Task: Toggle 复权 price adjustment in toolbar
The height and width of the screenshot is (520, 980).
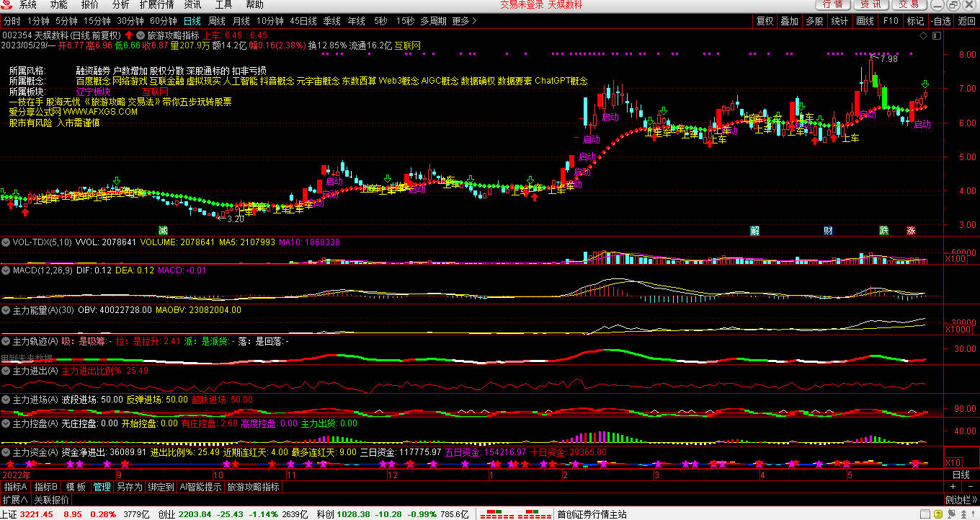Action: (x=765, y=21)
